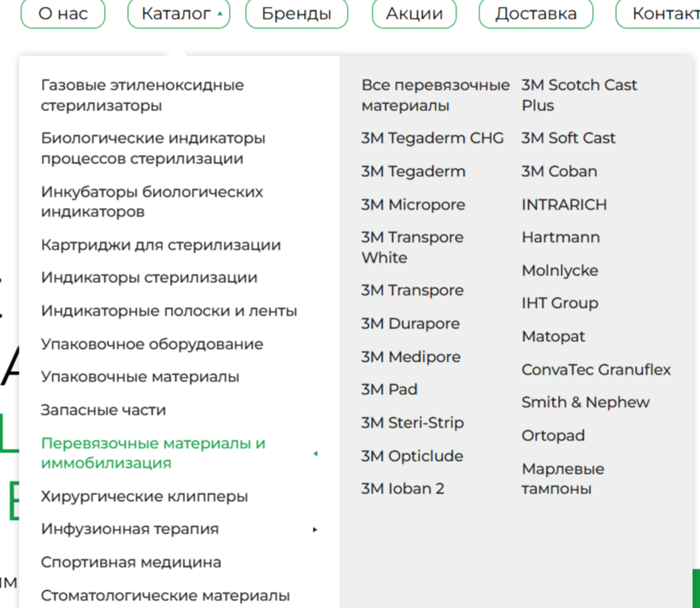Select Инфузионная терапия category

129,529
